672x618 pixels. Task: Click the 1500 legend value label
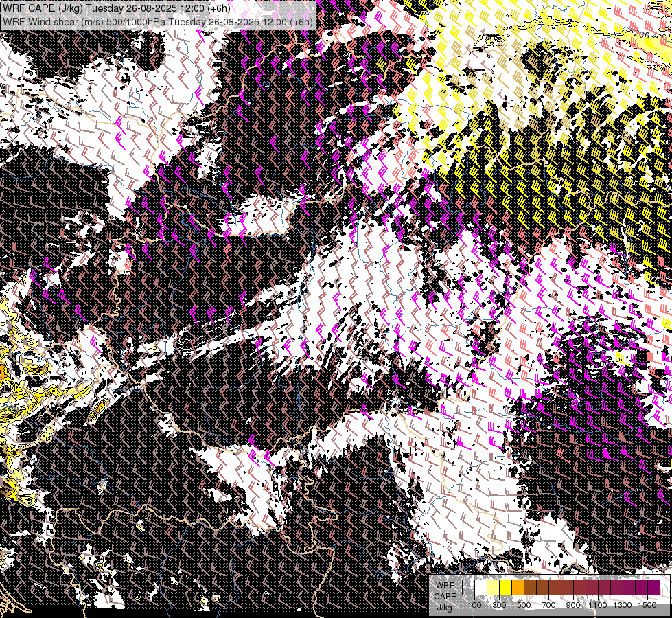tap(647, 605)
